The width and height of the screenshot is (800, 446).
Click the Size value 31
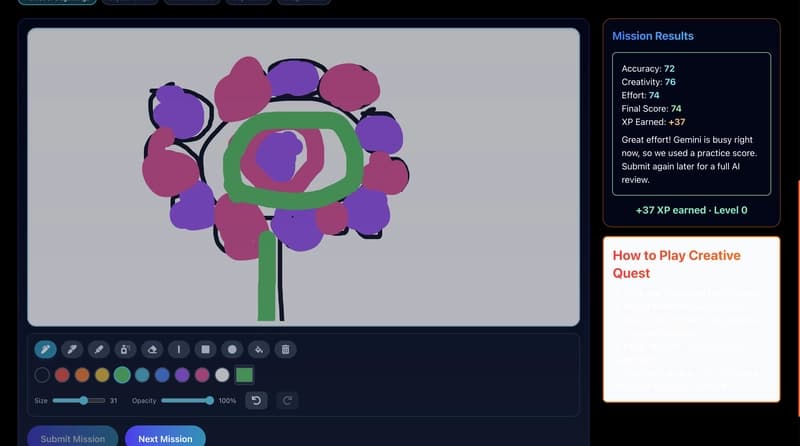point(113,401)
